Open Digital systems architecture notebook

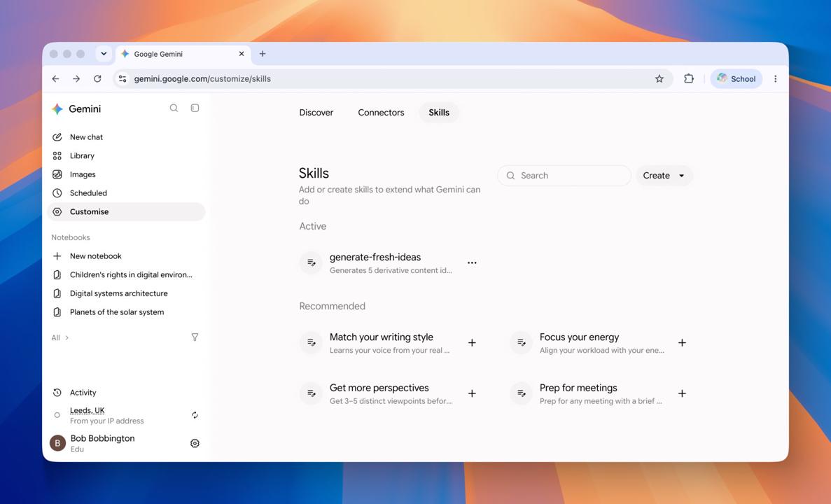126,293
